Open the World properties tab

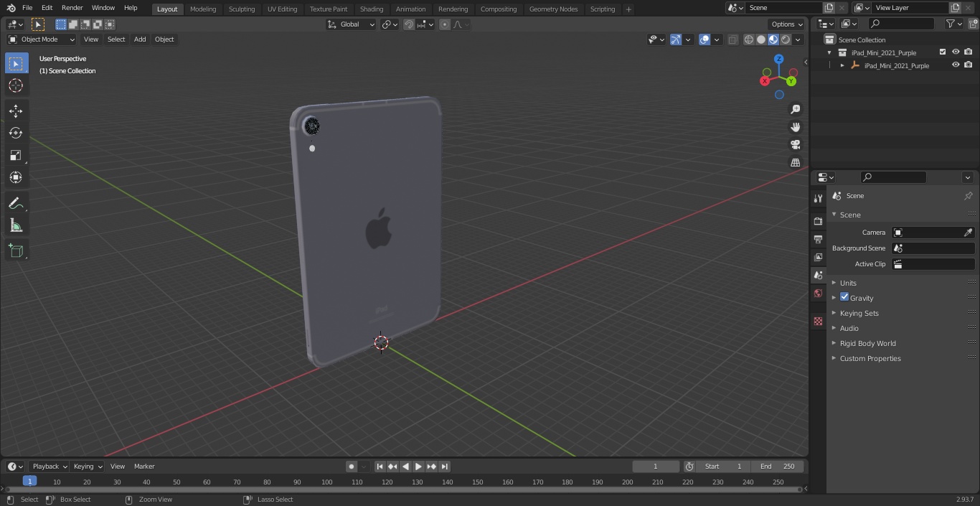[818, 293]
